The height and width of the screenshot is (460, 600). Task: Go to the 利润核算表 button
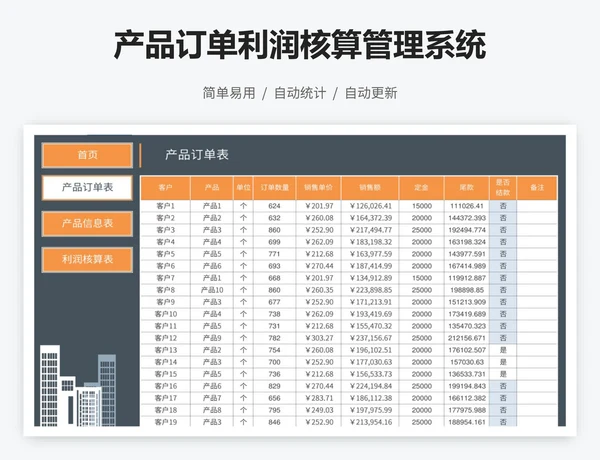(x=87, y=259)
